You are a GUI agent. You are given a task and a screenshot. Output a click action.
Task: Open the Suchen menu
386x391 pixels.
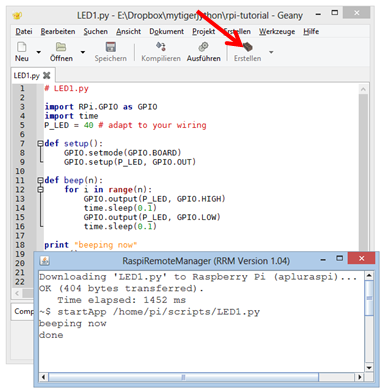(x=95, y=31)
